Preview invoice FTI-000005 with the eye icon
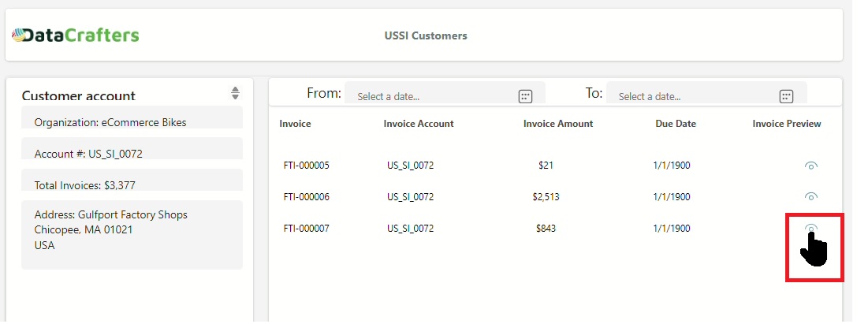868x324 pixels. (810, 166)
